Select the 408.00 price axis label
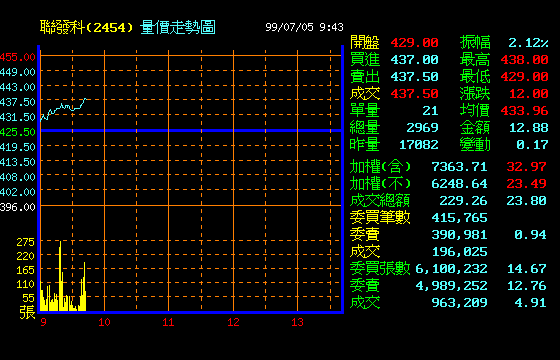This screenshot has height=360, width=560. [x=18, y=177]
